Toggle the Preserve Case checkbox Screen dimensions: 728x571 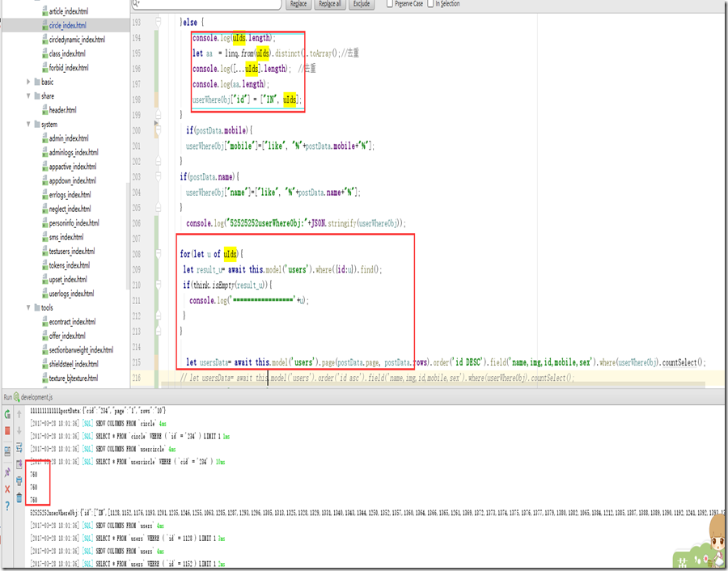[x=390, y=4]
